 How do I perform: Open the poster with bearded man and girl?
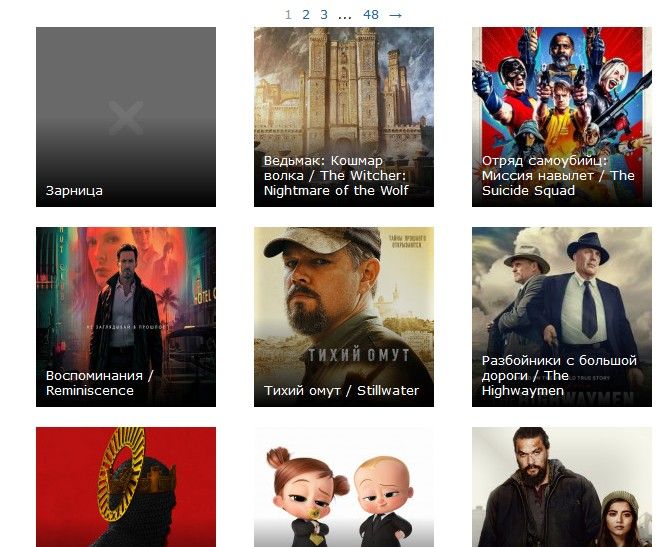(x=562, y=487)
